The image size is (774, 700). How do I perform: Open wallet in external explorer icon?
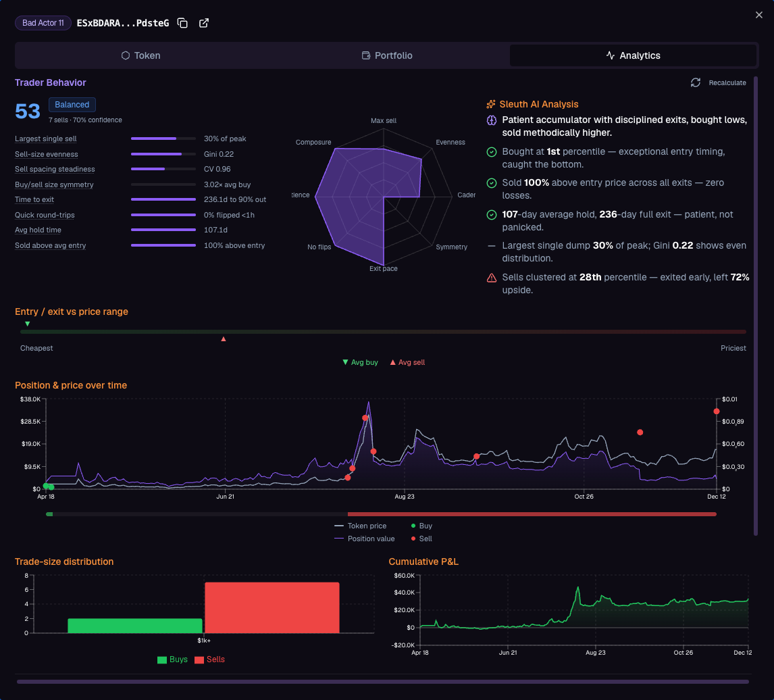pyautogui.click(x=204, y=23)
